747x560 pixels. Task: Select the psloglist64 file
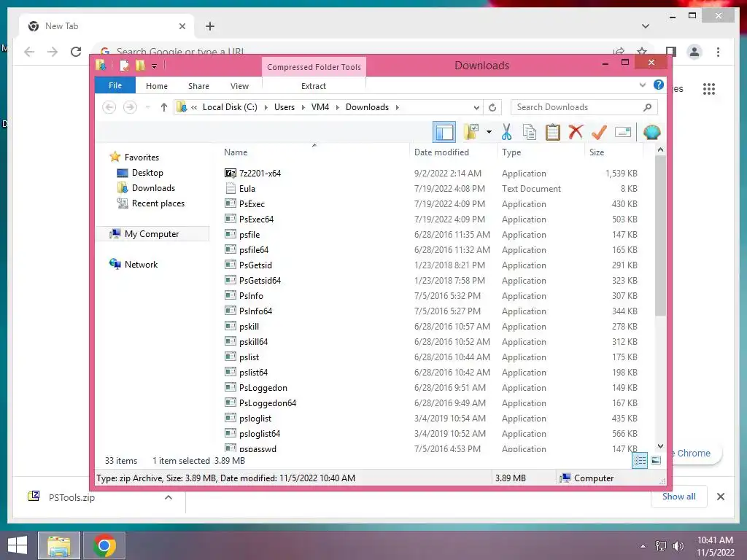point(260,434)
